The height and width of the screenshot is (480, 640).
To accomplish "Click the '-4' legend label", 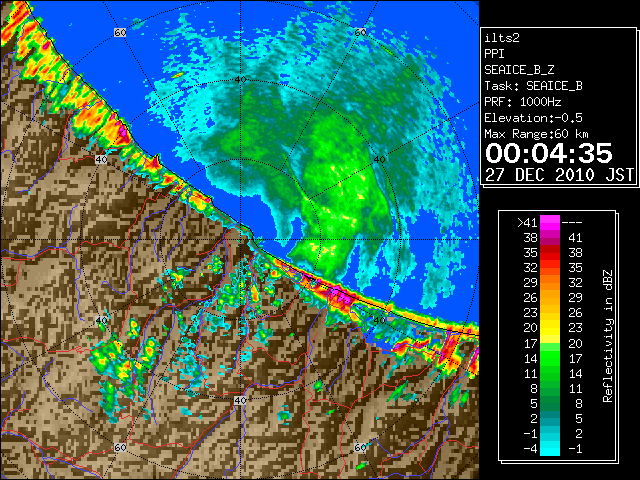I will point(530,449).
